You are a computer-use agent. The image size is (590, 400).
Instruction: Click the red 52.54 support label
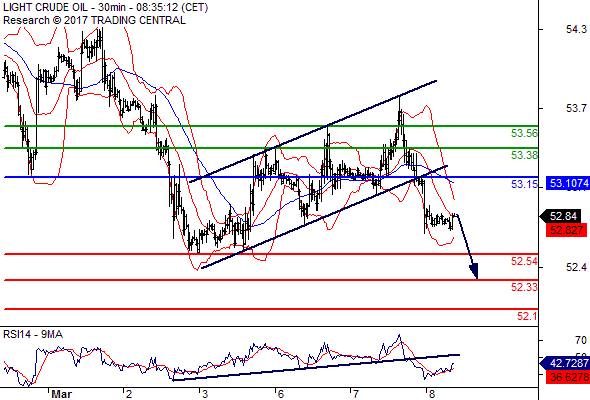524,261
